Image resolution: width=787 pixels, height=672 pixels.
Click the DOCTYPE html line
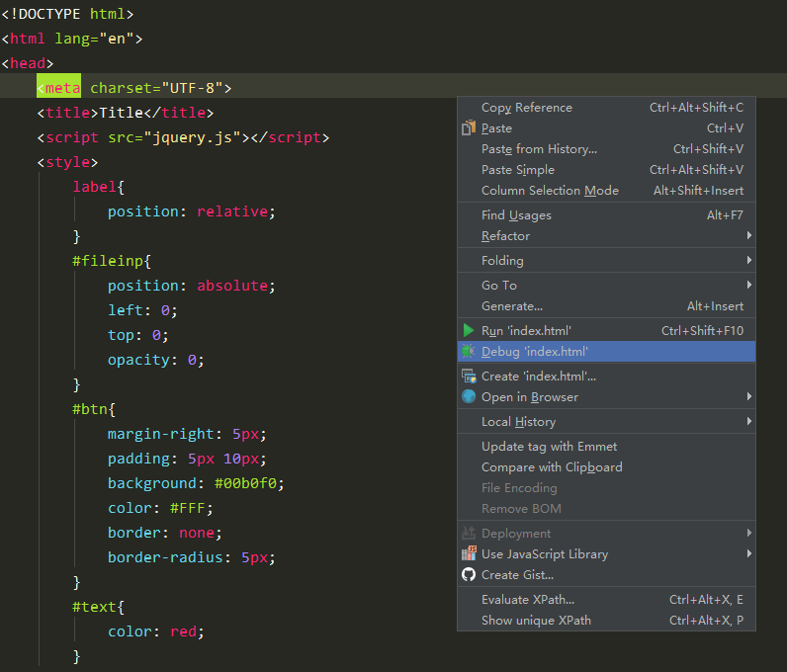pos(67,14)
